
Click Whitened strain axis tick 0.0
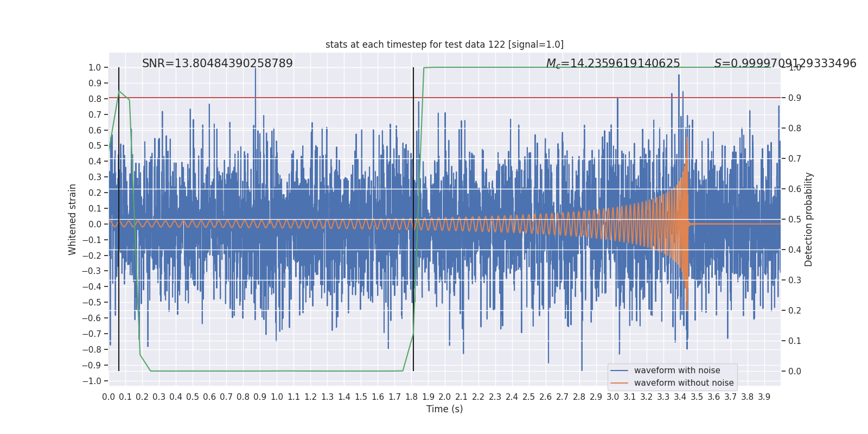(94, 225)
